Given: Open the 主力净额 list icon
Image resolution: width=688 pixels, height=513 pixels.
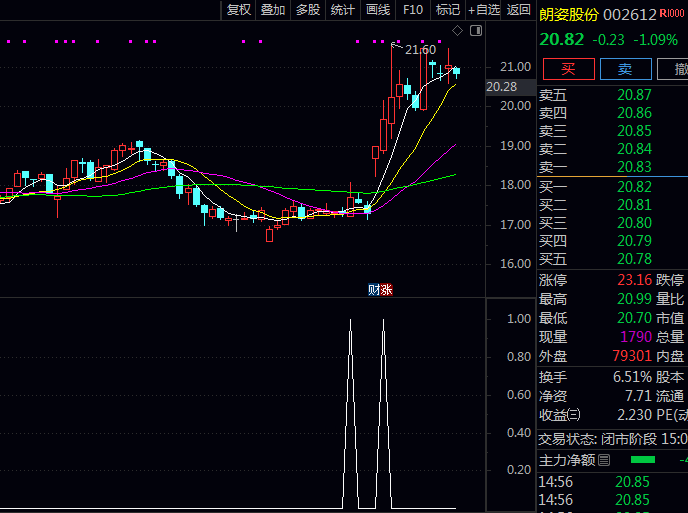Looking at the screenshot, I should (604, 460).
